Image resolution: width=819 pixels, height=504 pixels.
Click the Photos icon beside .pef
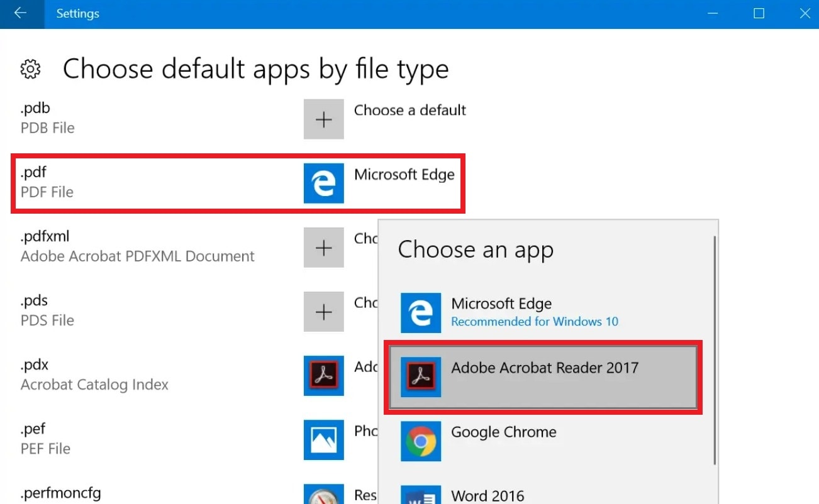[x=323, y=440]
